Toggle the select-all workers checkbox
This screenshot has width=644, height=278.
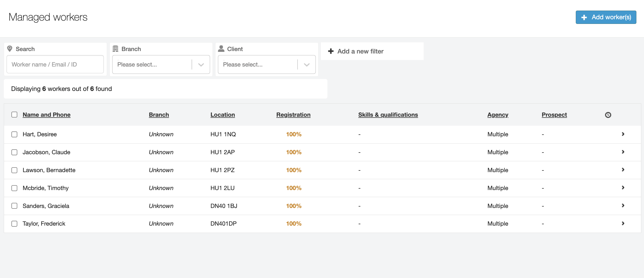tap(14, 115)
